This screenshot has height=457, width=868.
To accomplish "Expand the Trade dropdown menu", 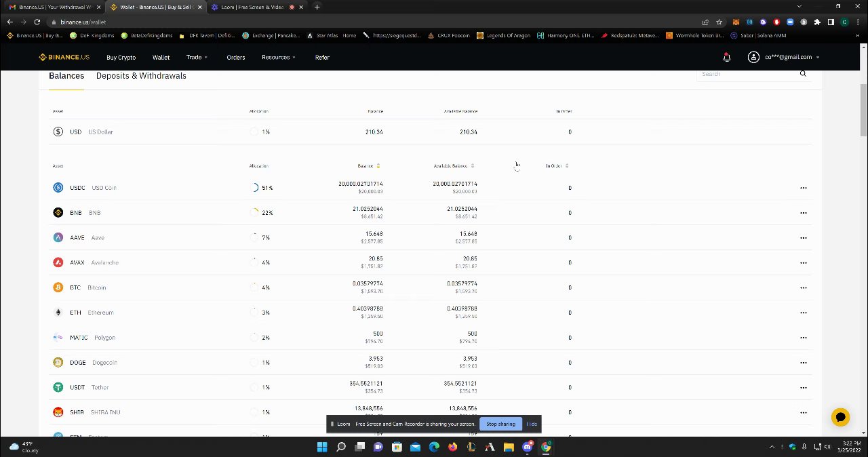I will tap(197, 57).
